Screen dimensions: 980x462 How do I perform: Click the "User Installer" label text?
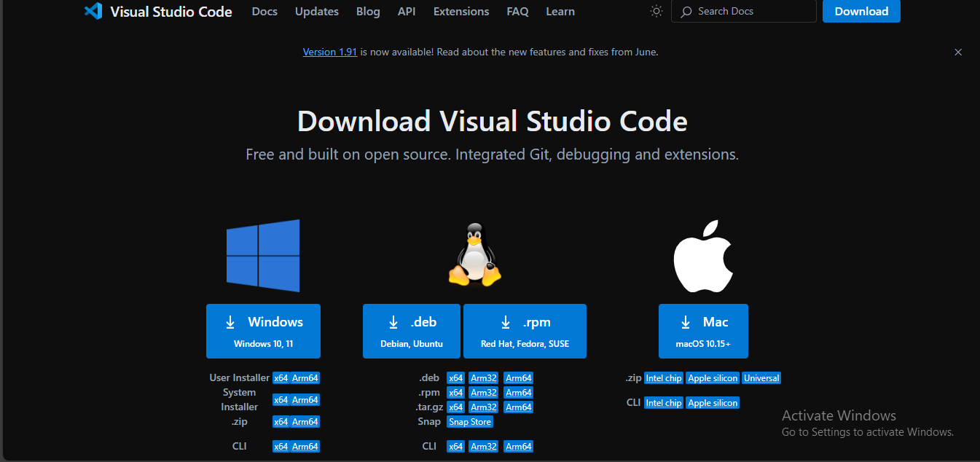pyautogui.click(x=240, y=377)
